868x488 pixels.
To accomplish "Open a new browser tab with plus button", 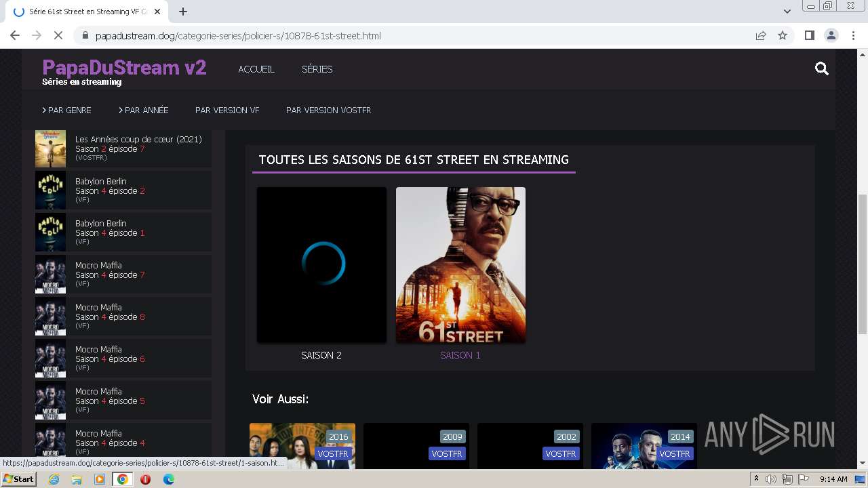I will pyautogui.click(x=183, y=12).
